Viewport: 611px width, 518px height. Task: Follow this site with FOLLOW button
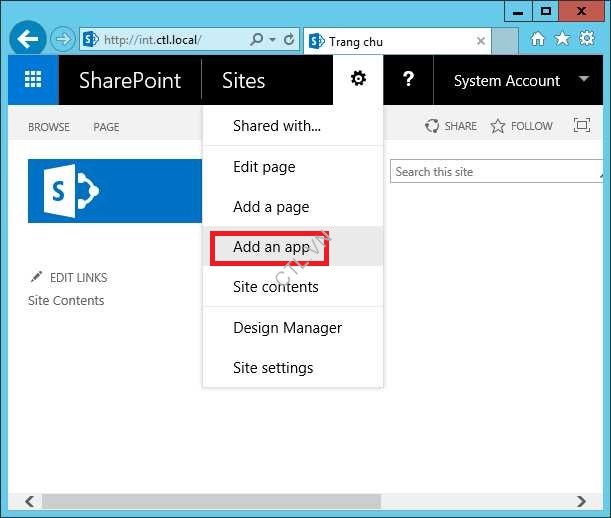tap(522, 126)
